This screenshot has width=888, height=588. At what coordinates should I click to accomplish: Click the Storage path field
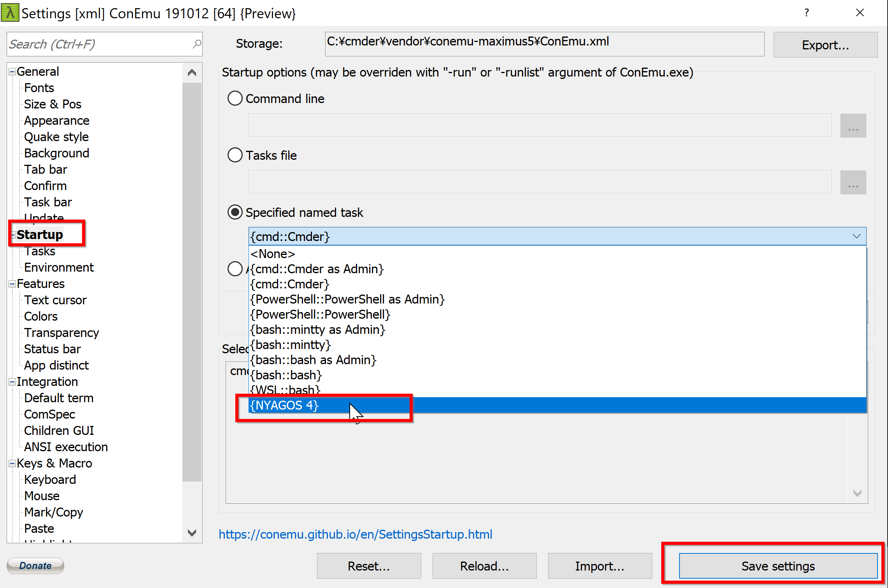545,44
